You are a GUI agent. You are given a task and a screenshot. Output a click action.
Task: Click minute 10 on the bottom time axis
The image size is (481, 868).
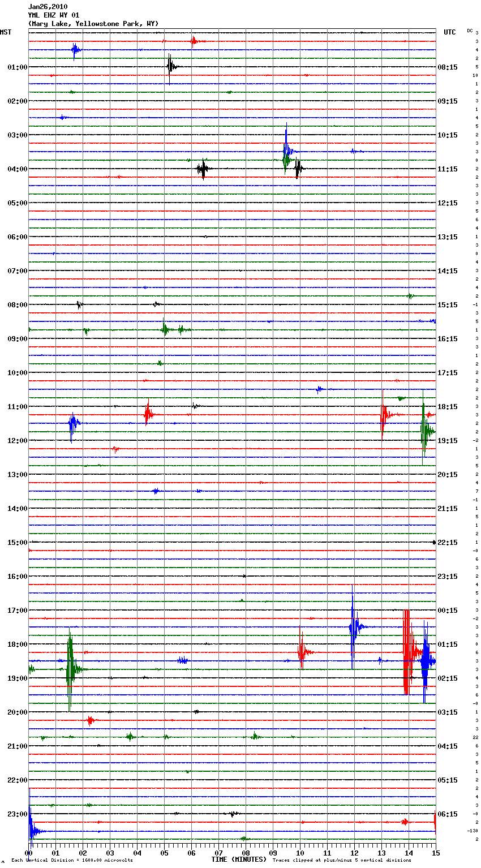click(x=300, y=853)
